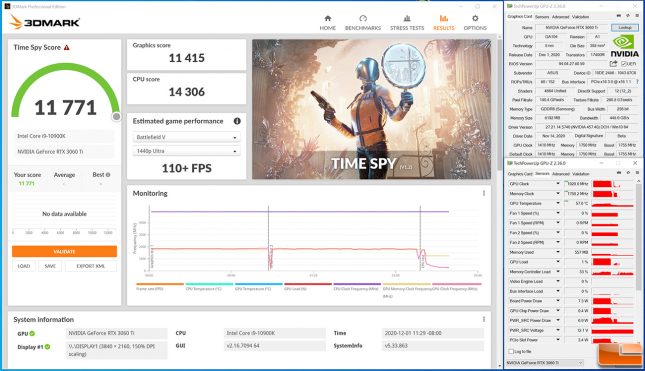Click the EXPORT XML button
Image resolution: width=645 pixels, height=371 pixels.
(90, 266)
